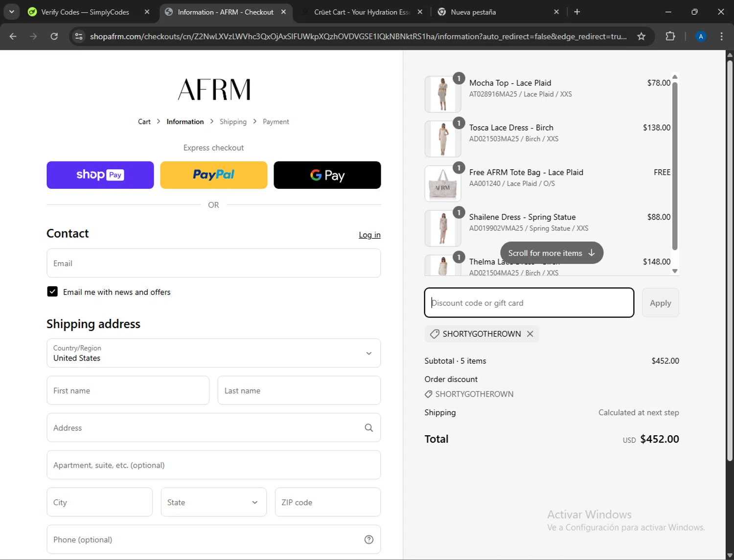Click the Phone (optional) field

(x=214, y=539)
